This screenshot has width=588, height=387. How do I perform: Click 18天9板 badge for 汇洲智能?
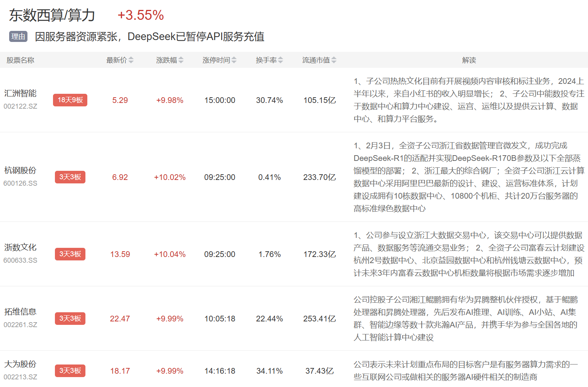coord(70,100)
